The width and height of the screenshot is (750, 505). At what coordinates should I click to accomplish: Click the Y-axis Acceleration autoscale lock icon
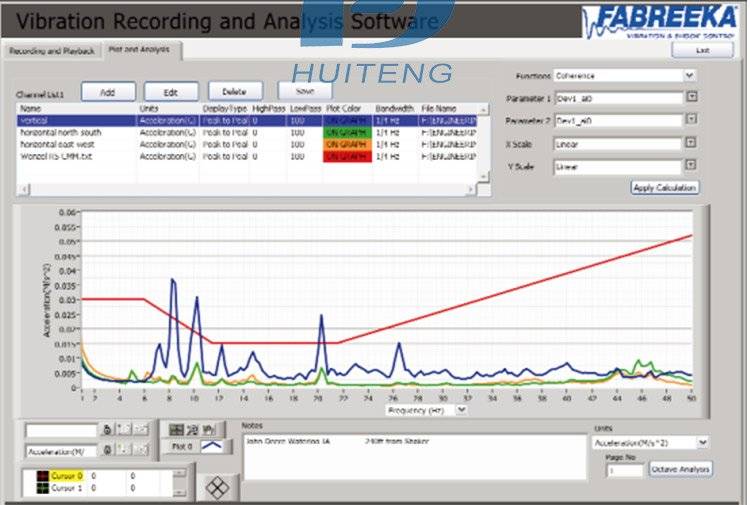coord(107,451)
